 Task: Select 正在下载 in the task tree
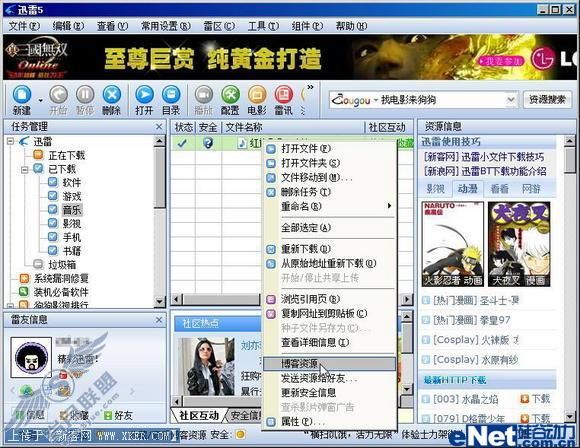(67, 155)
